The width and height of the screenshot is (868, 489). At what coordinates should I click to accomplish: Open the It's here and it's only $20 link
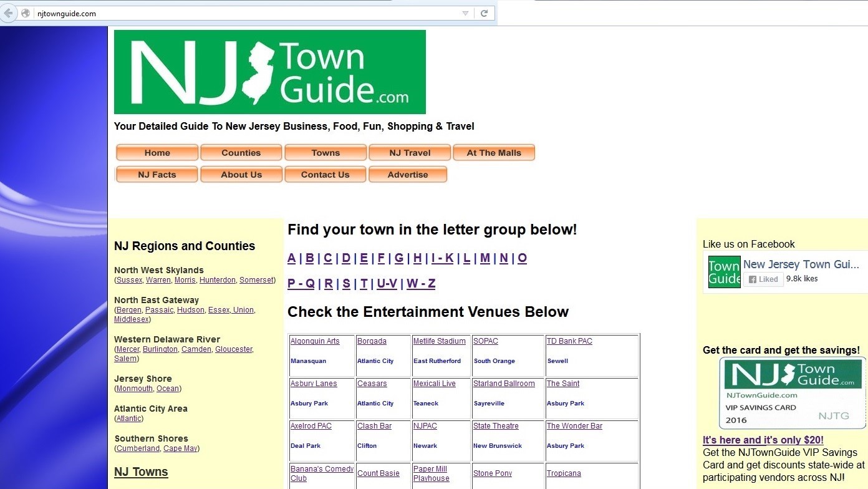coord(763,440)
